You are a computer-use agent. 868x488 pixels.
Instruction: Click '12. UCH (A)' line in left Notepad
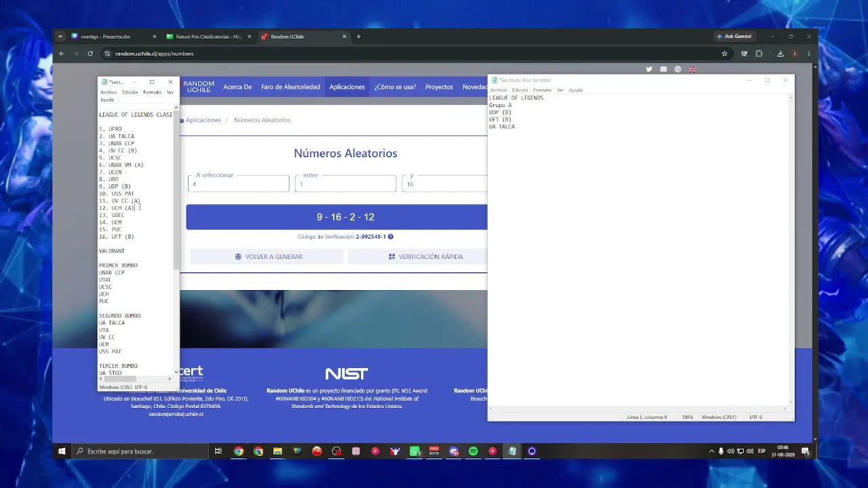(117, 208)
